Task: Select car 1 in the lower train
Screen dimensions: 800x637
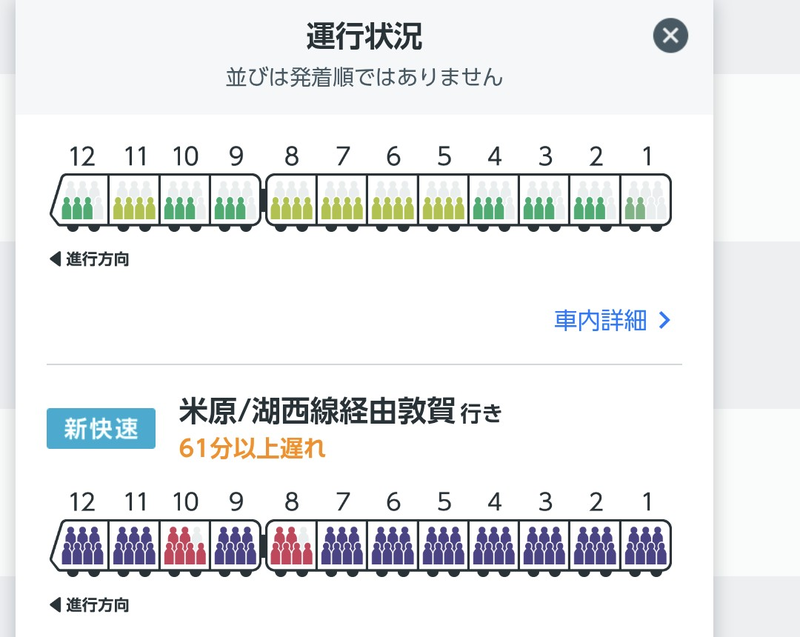Action: [646, 545]
